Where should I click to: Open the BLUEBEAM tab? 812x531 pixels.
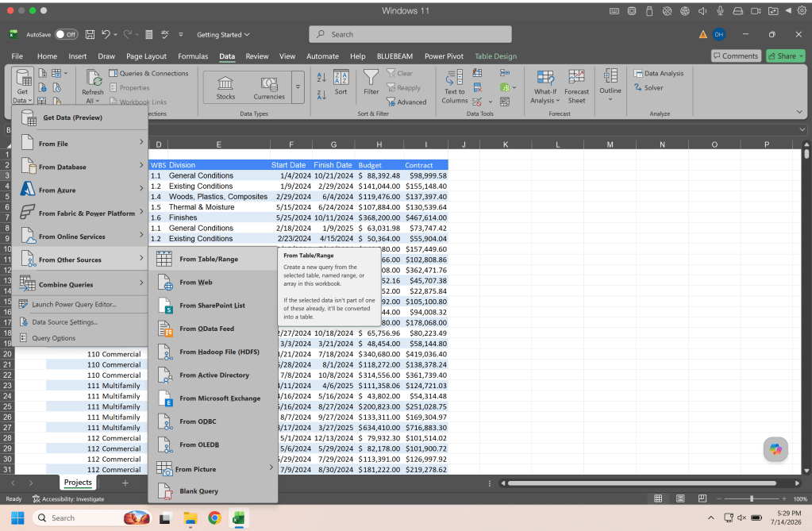[394, 56]
